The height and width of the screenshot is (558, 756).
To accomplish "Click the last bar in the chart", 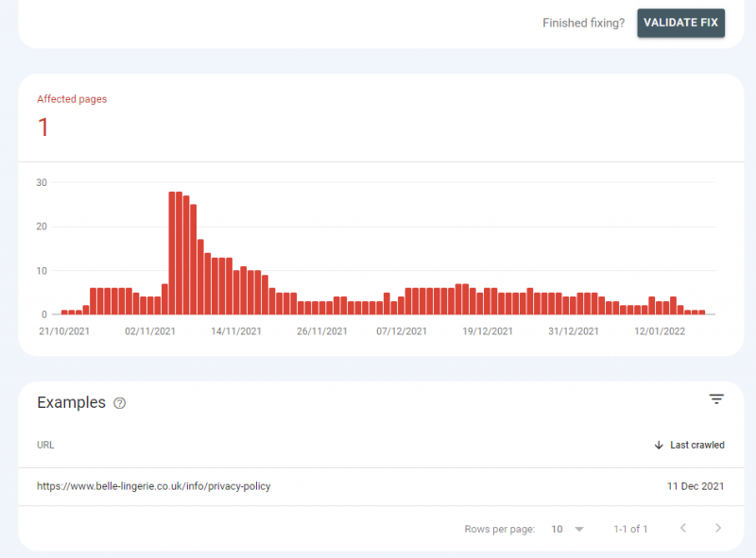I will [x=702, y=313].
